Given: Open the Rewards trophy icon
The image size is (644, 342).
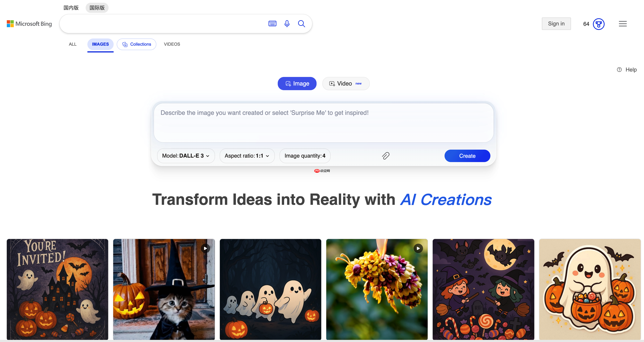Looking at the screenshot, I should pyautogui.click(x=599, y=24).
